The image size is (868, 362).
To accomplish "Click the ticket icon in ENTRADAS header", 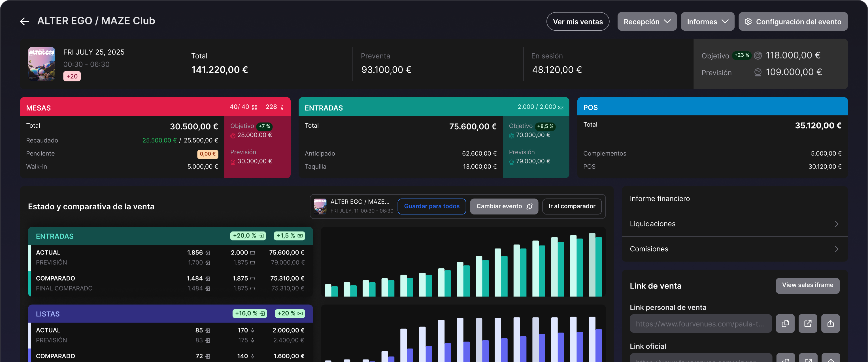I will point(561,108).
